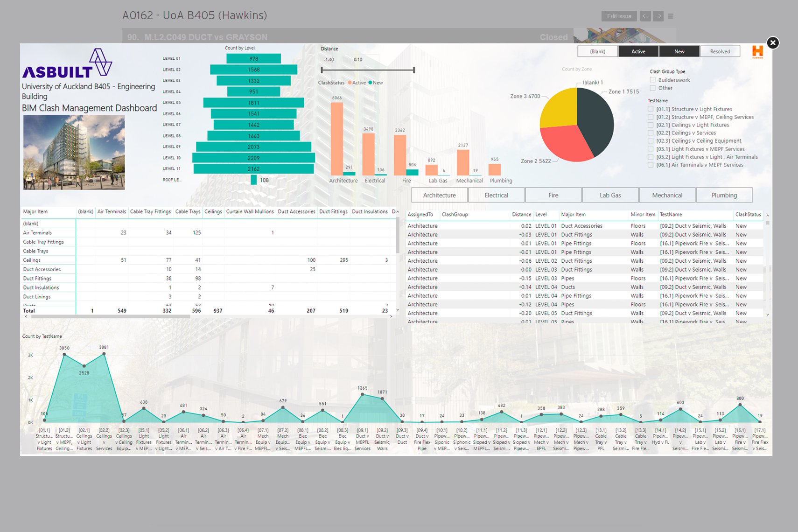The width and height of the screenshot is (798, 532).
Task: Click Duct Accessories row in matrix
Action: click(x=42, y=269)
